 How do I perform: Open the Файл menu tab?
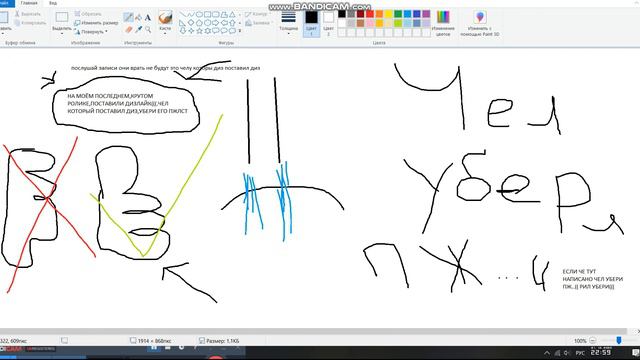(6, 3)
